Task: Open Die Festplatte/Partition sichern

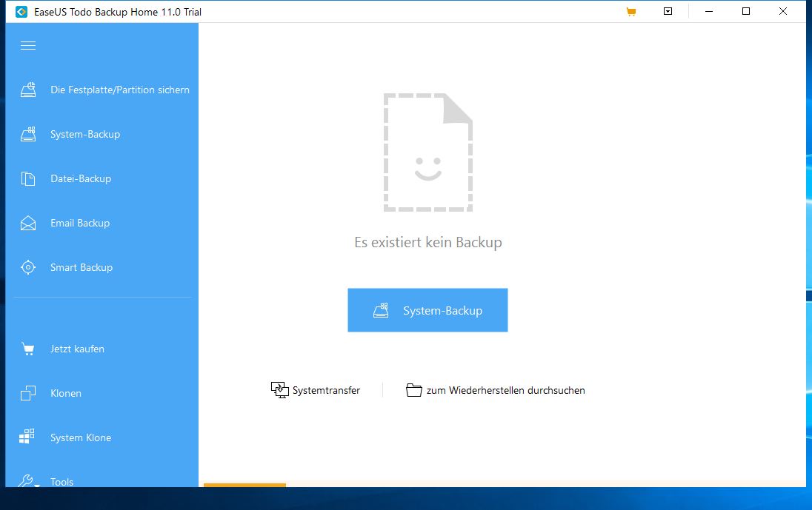Action: [x=119, y=90]
